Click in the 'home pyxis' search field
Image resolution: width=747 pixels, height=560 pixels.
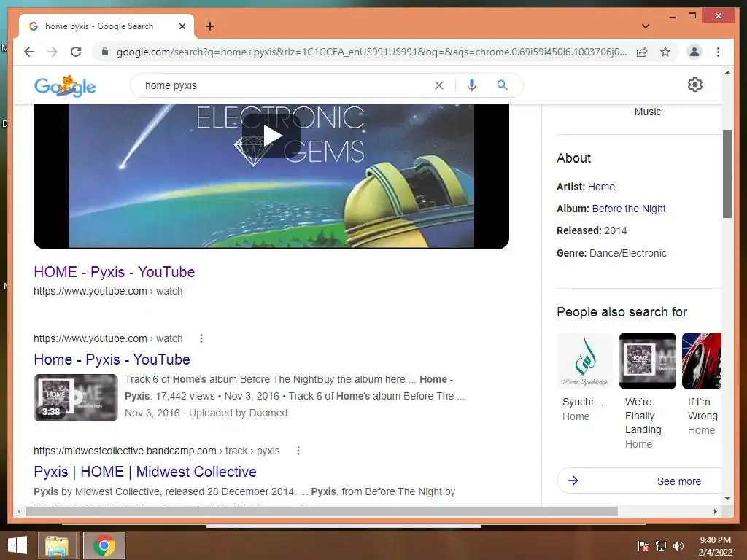click(286, 85)
